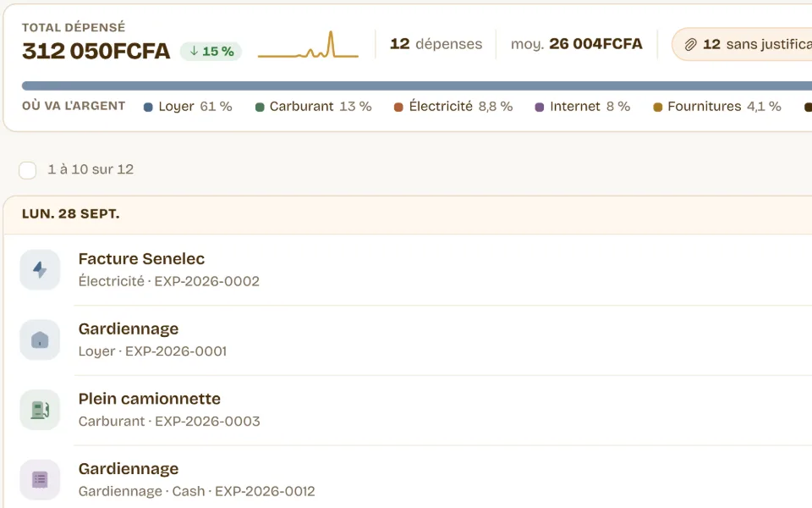Click the paperclip icon in sans justificatif chip
The height and width of the screenshot is (508, 812).
point(690,45)
